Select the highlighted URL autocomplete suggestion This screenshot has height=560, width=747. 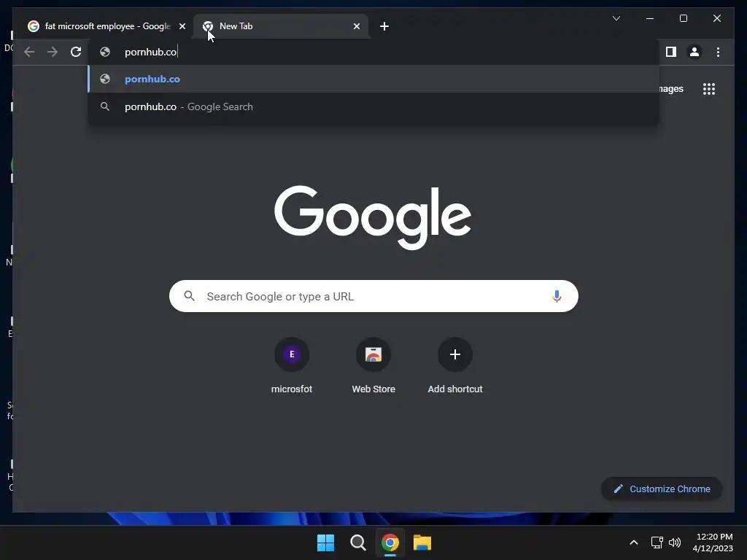coord(373,79)
